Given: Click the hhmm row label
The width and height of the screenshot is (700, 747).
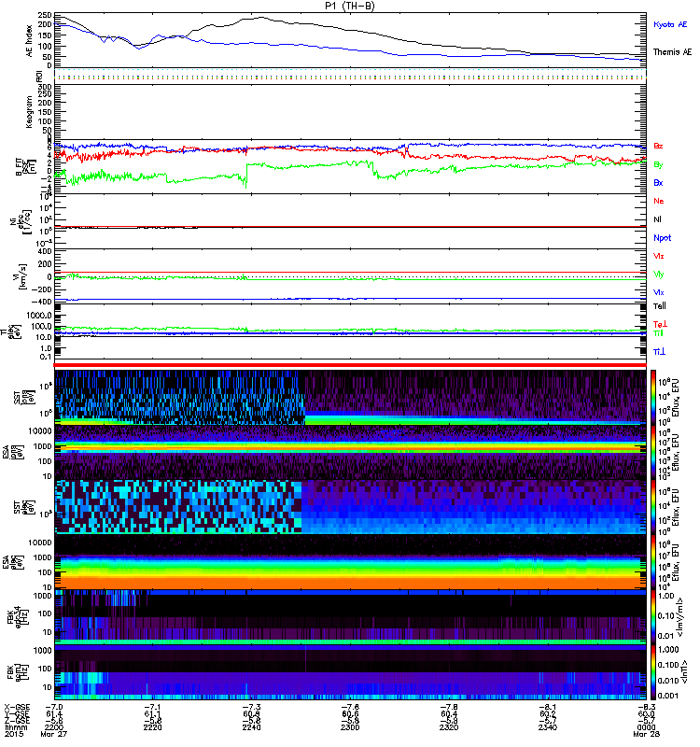Looking at the screenshot, I should (16, 727).
